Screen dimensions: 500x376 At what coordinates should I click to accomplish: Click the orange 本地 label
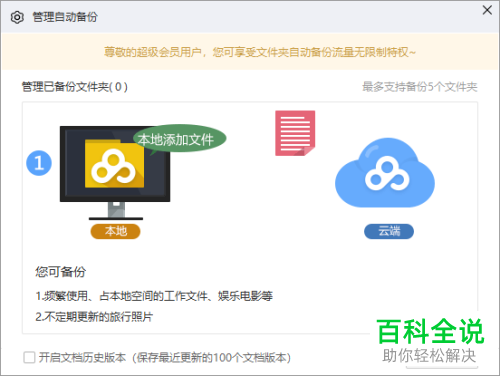tap(115, 231)
